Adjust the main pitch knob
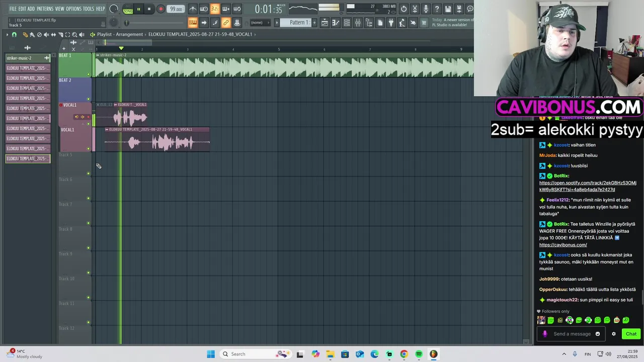Screen dimensions: 644x362 click(114, 23)
